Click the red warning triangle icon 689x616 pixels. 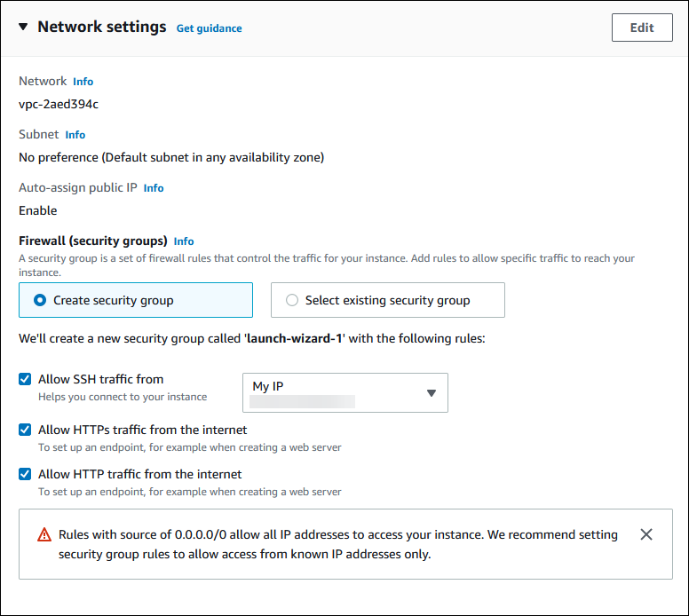[44, 535]
